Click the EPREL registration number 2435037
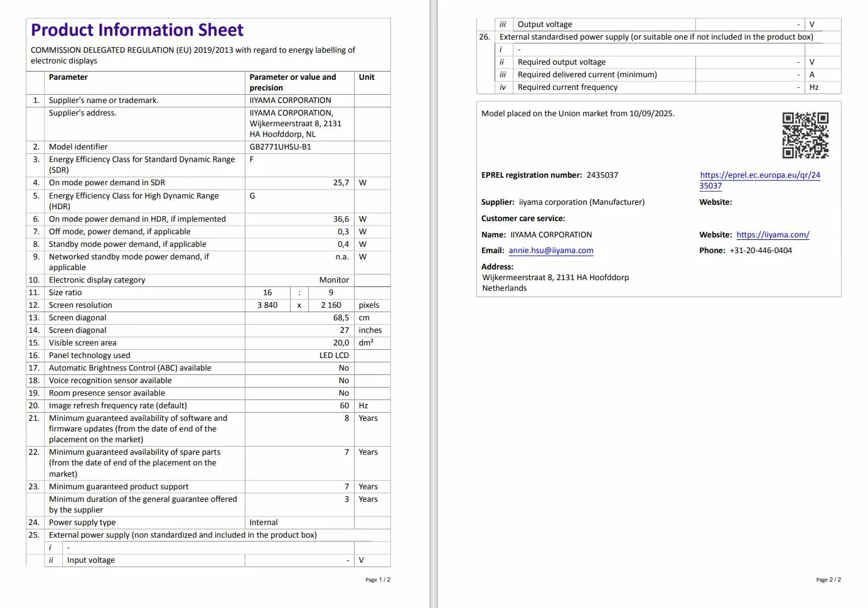Viewport: 868px width, 608px height. tap(603, 175)
